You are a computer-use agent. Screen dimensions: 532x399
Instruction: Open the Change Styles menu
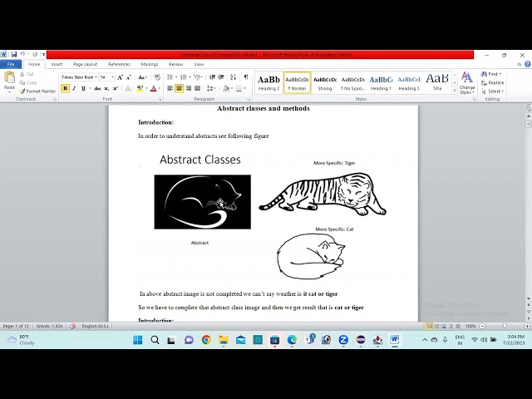467,83
